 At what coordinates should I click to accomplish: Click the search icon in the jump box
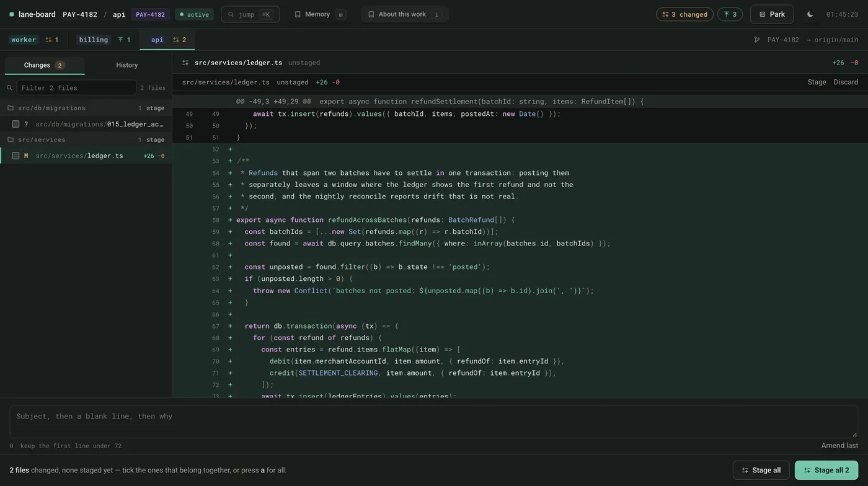pyautogui.click(x=231, y=14)
